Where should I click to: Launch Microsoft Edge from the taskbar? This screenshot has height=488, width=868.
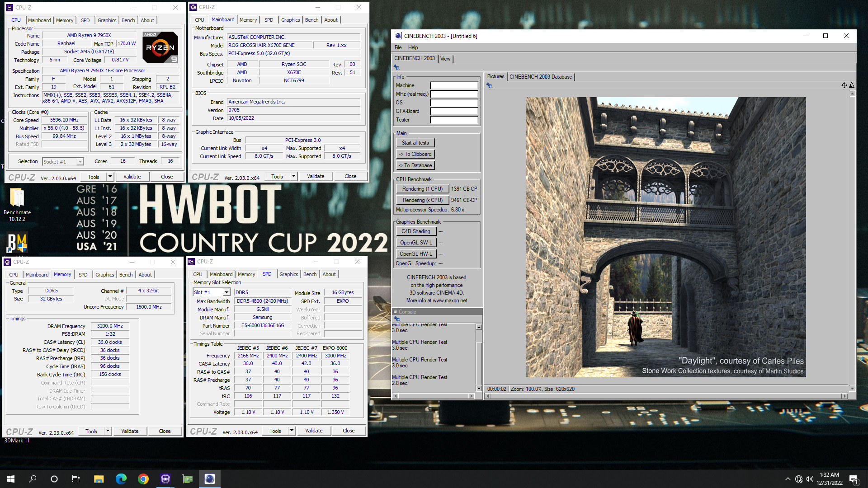(x=121, y=479)
